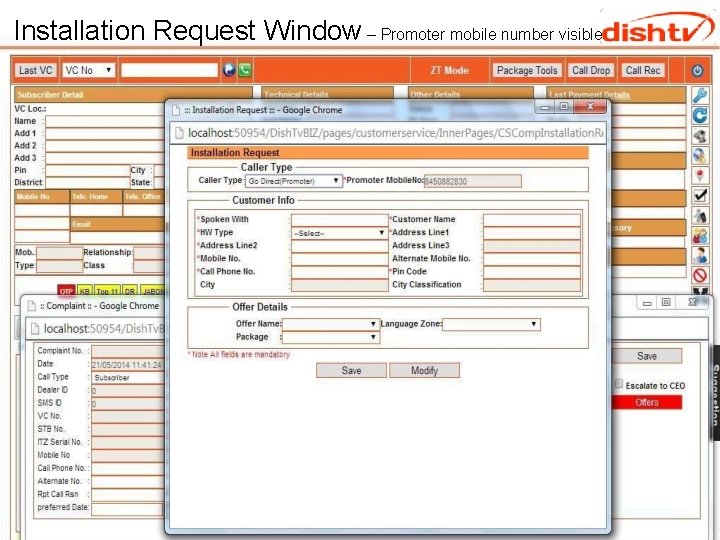Click the person with phone icon

[700, 216]
